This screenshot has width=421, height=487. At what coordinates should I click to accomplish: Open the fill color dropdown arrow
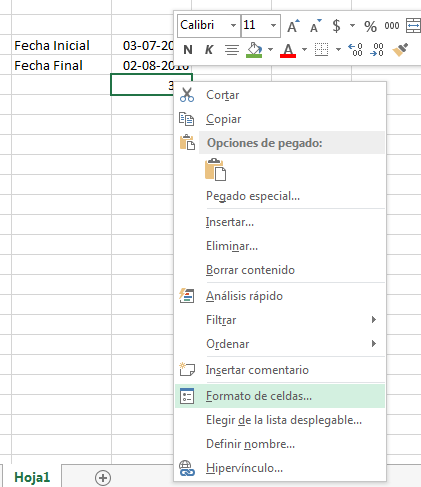(270, 50)
